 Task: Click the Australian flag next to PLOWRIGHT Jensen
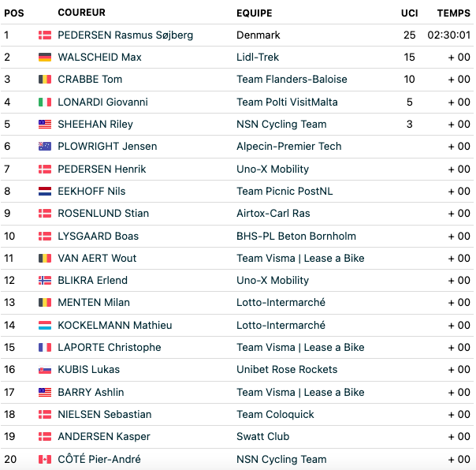(45, 147)
